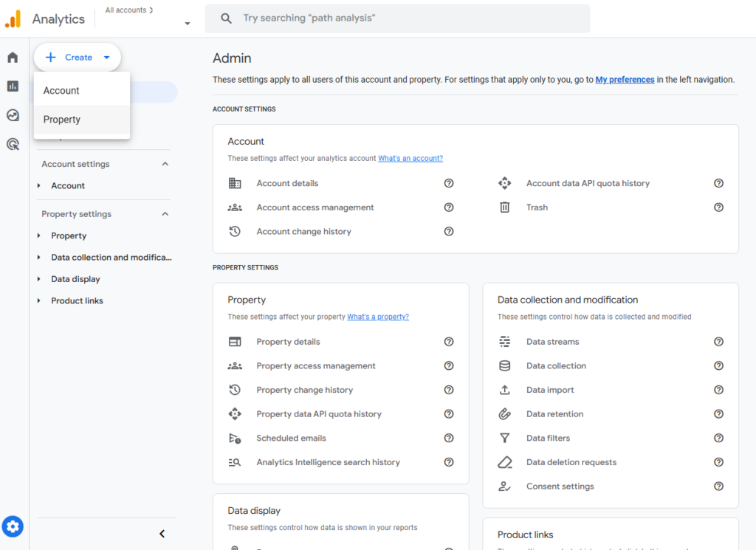This screenshot has height=550, width=756.
Task: Open Reports bar chart icon in sidebar
Action: [x=13, y=86]
